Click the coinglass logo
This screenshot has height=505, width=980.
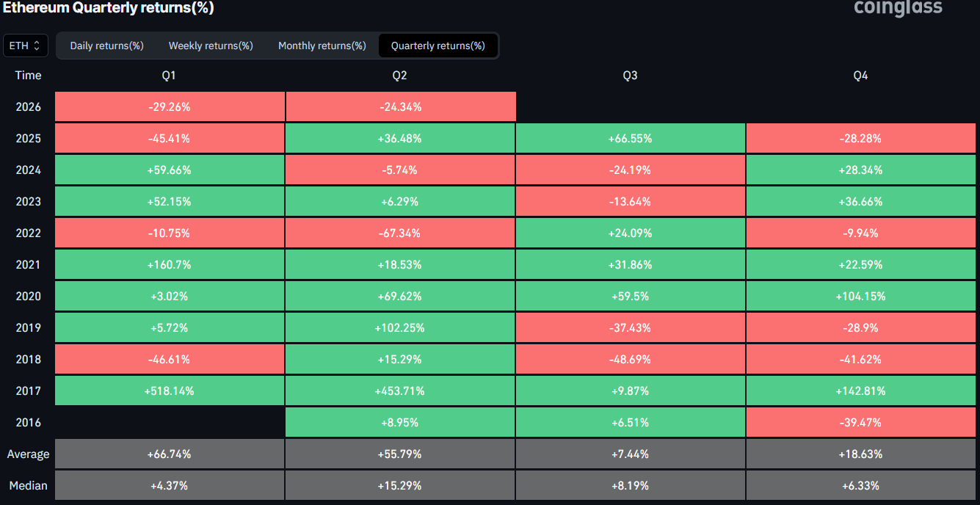pyautogui.click(x=898, y=8)
